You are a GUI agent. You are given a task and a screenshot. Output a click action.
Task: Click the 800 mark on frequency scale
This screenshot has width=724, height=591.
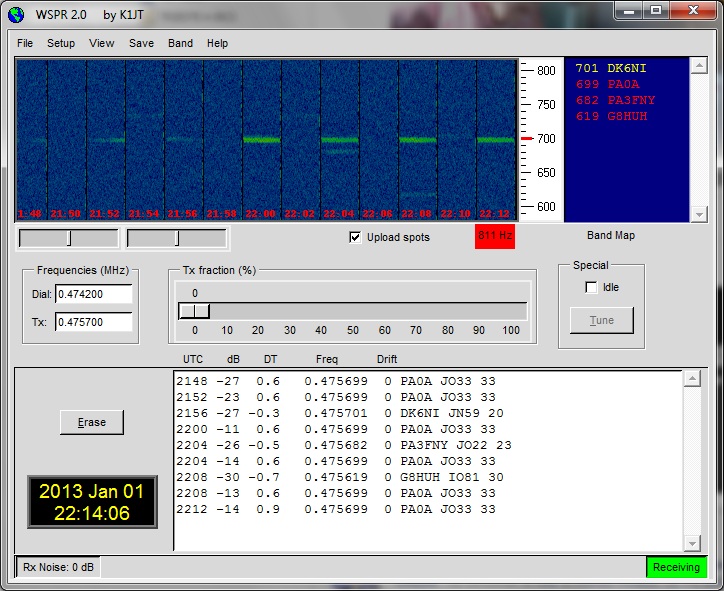[546, 71]
